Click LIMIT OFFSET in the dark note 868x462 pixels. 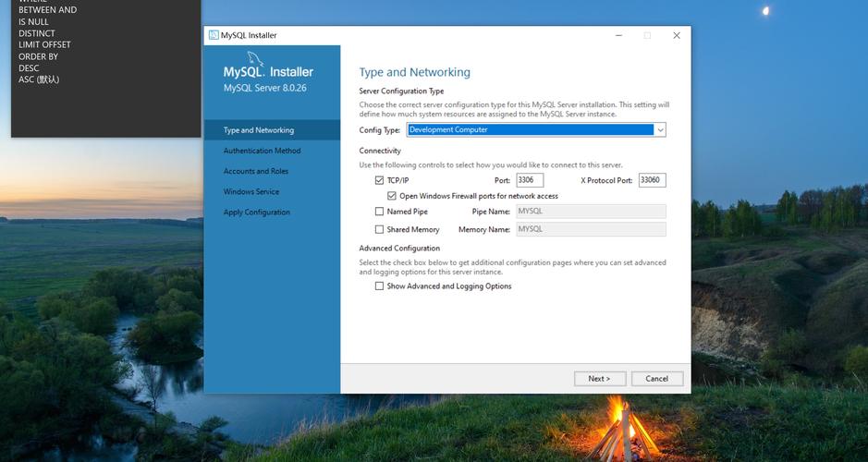44,45
